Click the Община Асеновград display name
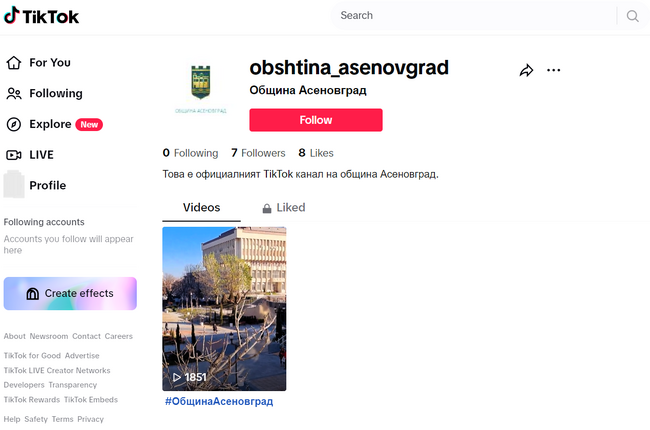The height and width of the screenshot is (430, 650). pos(308,90)
